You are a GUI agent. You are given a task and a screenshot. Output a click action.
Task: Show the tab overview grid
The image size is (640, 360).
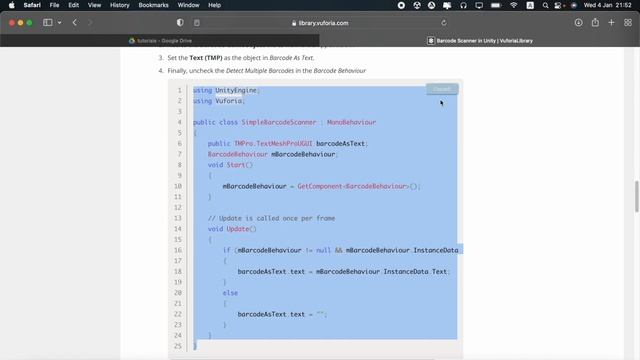pyautogui.click(x=628, y=23)
